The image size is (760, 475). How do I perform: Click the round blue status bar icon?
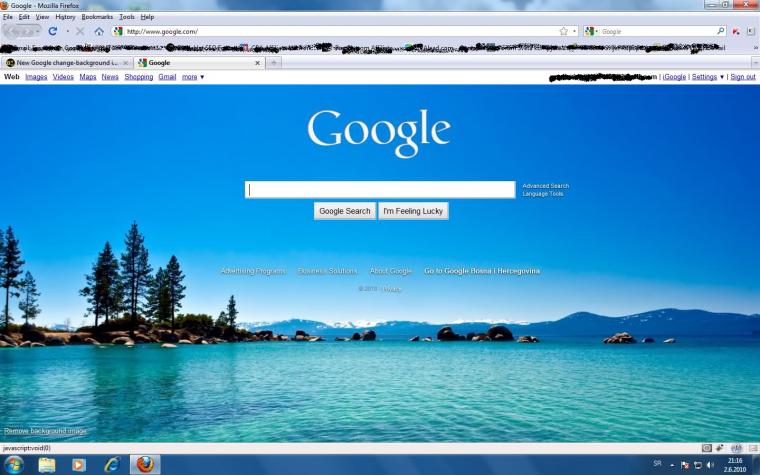click(x=736, y=448)
